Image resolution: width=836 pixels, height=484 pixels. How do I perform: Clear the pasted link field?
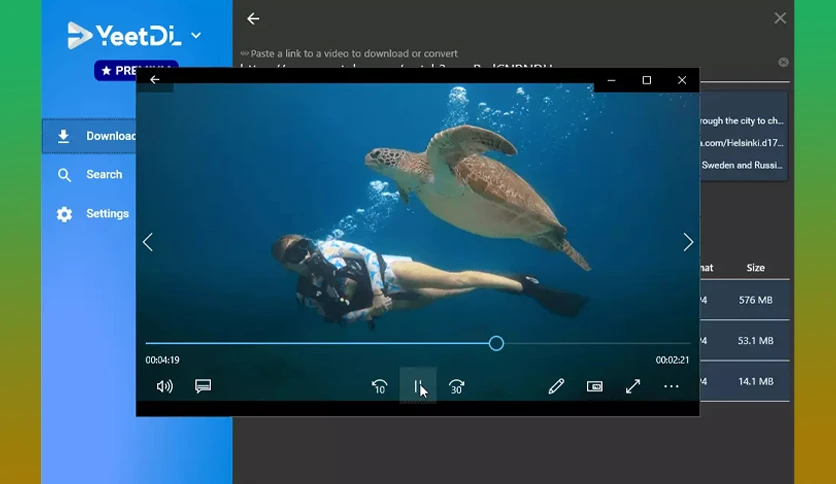pyautogui.click(x=783, y=62)
